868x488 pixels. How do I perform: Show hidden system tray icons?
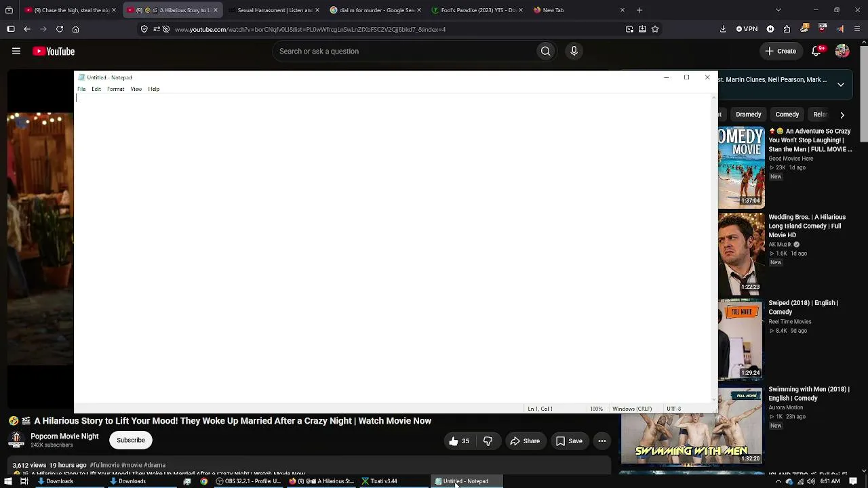(x=778, y=481)
